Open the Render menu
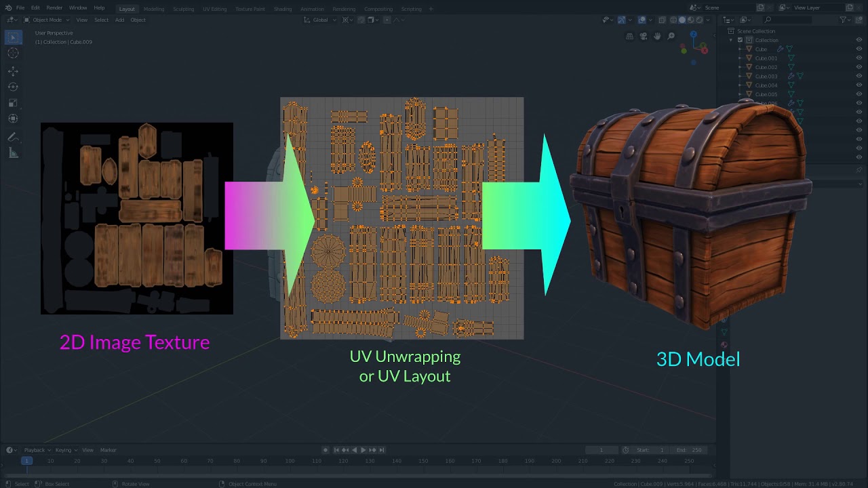This screenshot has height=488, width=868. point(54,7)
